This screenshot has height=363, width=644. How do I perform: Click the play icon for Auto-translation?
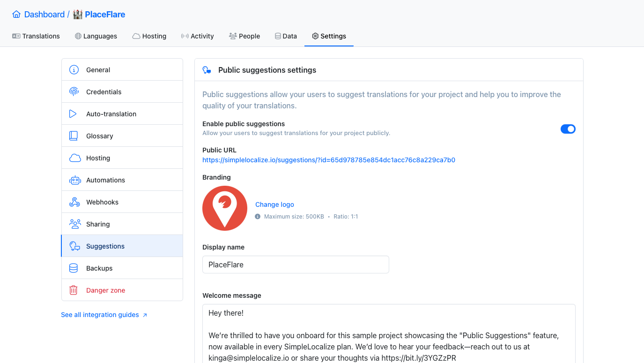[73, 114]
